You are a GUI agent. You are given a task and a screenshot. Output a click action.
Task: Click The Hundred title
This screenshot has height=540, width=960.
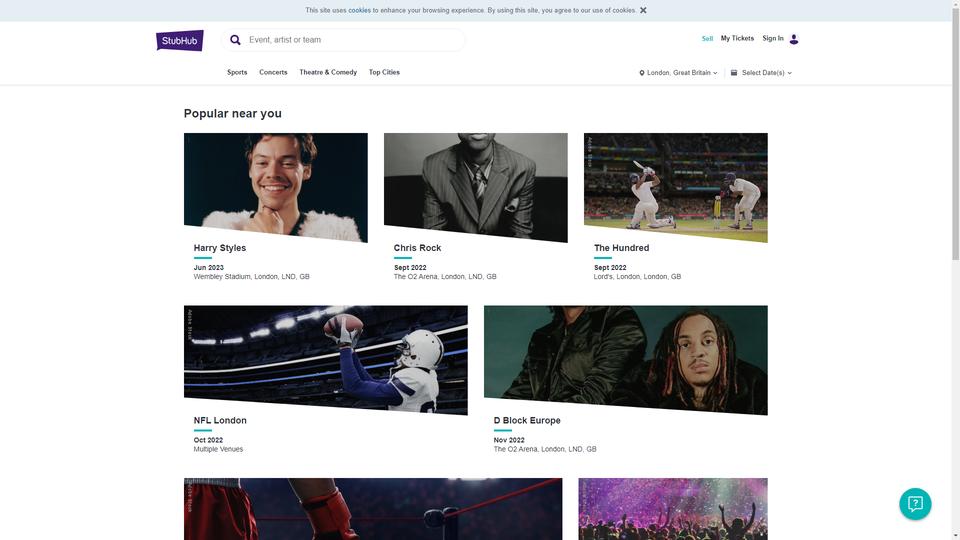[x=621, y=248]
